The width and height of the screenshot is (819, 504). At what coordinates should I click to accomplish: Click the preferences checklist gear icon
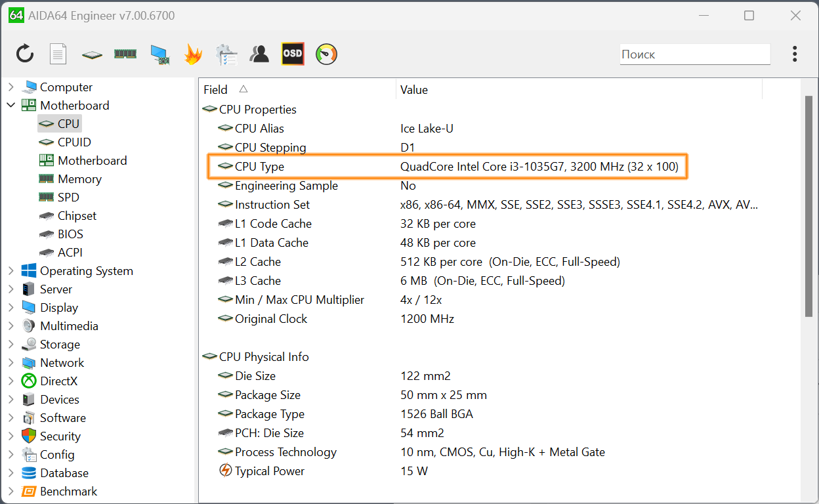point(226,54)
